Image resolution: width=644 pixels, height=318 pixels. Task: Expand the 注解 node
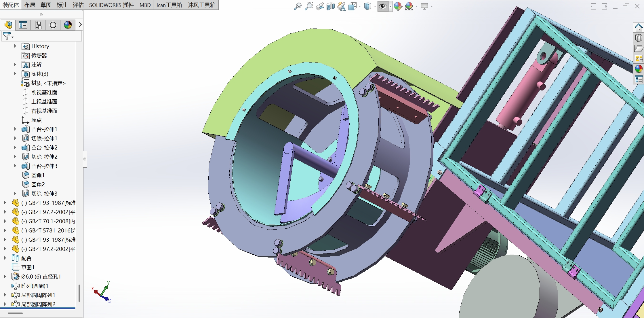[x=15, y=65]
